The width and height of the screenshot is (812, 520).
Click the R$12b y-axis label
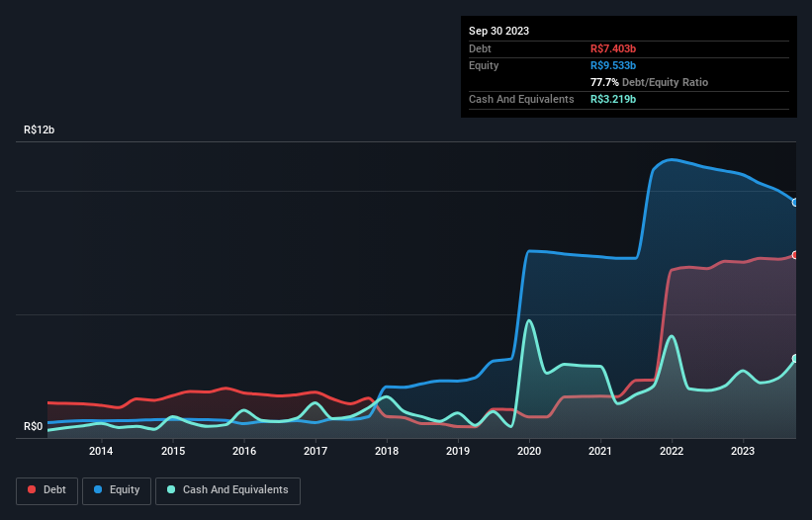[x=39, y=130]
